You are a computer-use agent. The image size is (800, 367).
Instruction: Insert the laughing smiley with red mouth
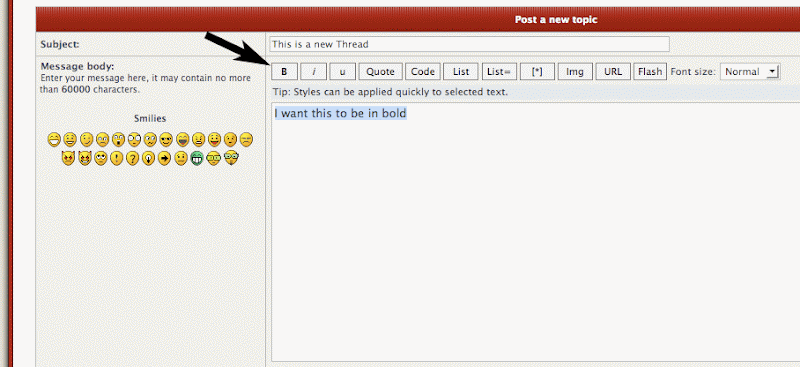pyautogui.click(x=183, y=139)
